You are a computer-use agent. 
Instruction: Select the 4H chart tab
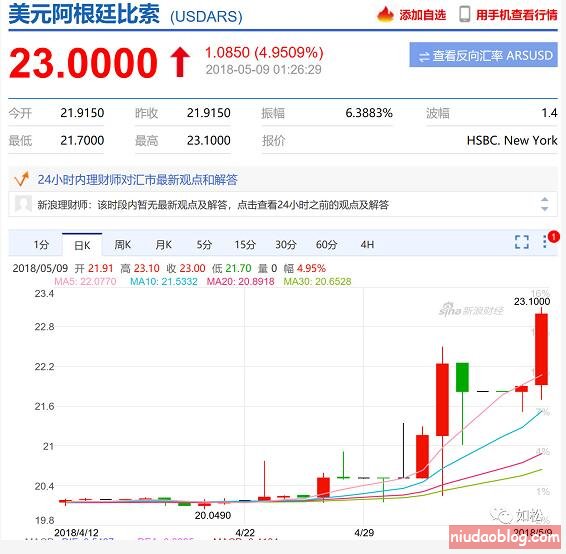[x=367, y=245]
